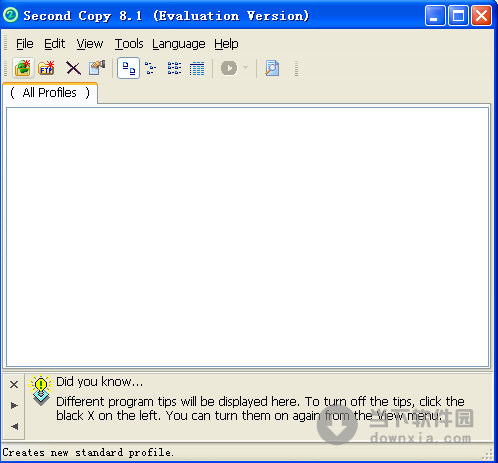Click the status bar text "Creates new standard profile."
Viewport: 498px width, 463px height.
pyautogui.click(x=88, y=452)
